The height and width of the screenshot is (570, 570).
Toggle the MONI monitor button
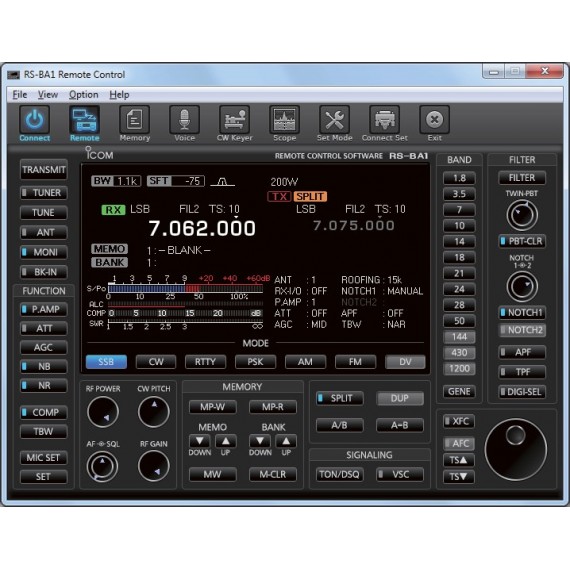(44, 252)
